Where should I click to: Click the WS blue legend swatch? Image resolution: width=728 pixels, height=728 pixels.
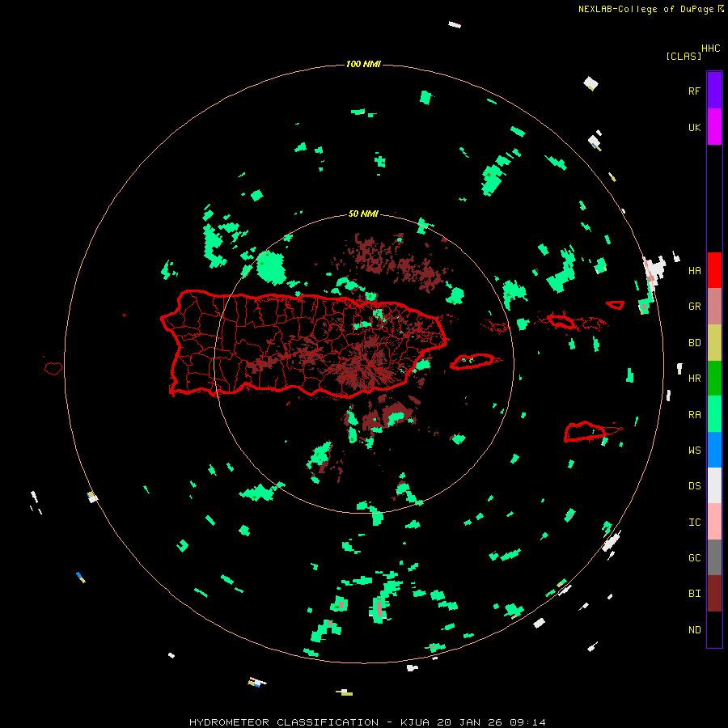pyautogui.click(x=714, y=450)
